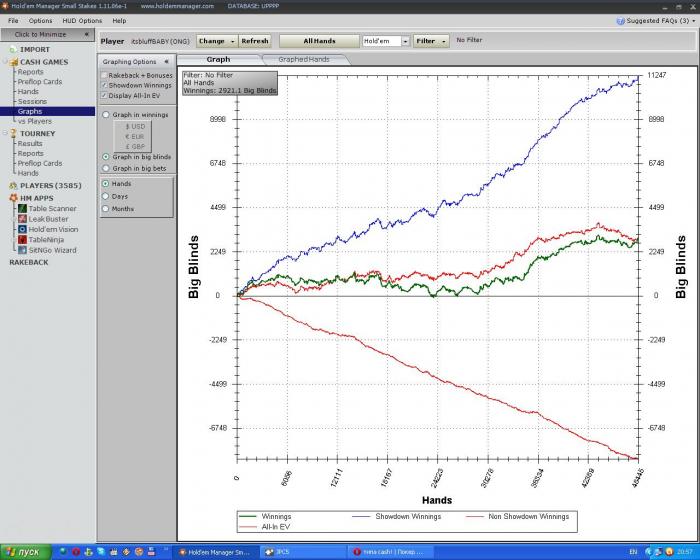This screenshot has width=700, height=560.
Task: Click the Refresh button
Action: (x=255, y=41)
